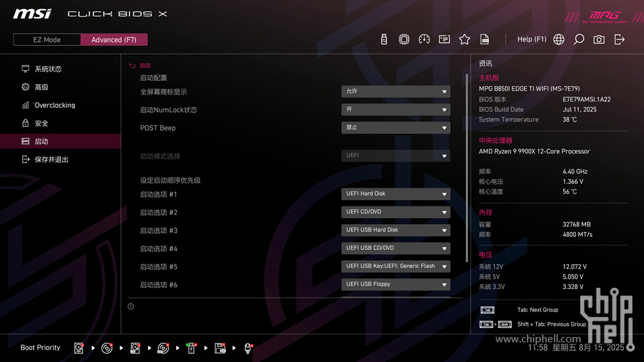
Task: Open the profile card icon in toolbar
Action: pyautogui.click(x=444, y=39)
